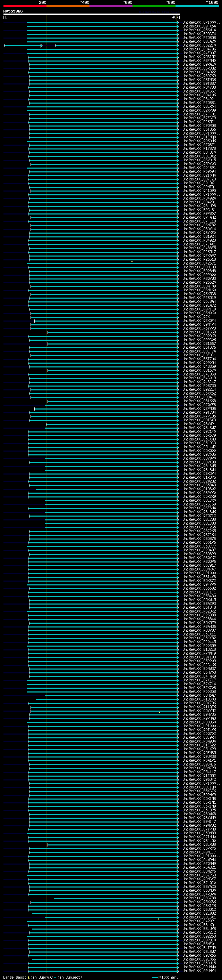This screenshot has width=222, height=980.
Task: Open the UniRef100_P08735 hit label
Action: tap(199, 386)
